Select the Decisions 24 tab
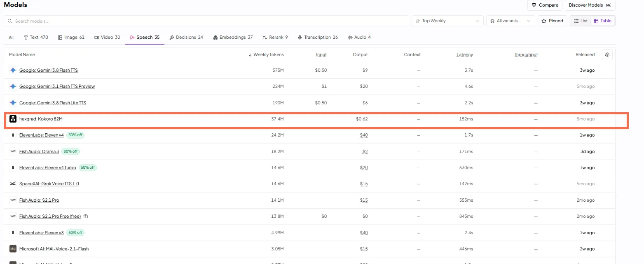This screenshot has height=264, width=644. pyautogui.click(x=186, y=37)
